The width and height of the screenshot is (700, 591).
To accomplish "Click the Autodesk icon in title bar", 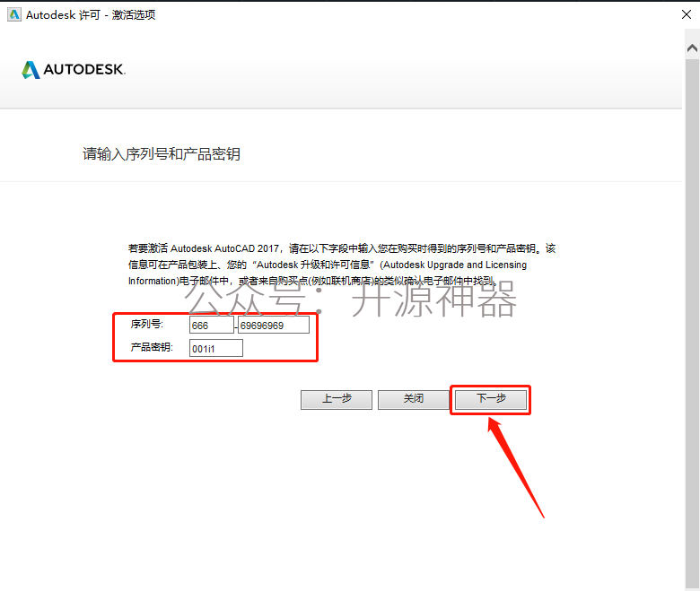I will [13, 14].
